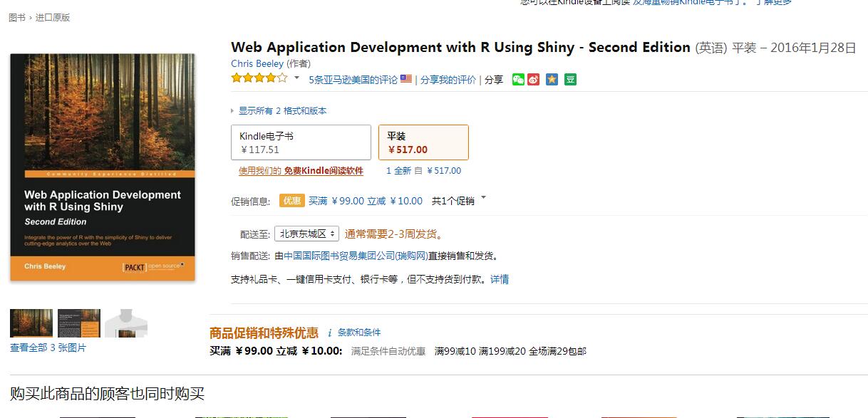Expand the 共1个促销 promotions arrow
The width and height of the screenshot is (868, 418).
[484, 199]
